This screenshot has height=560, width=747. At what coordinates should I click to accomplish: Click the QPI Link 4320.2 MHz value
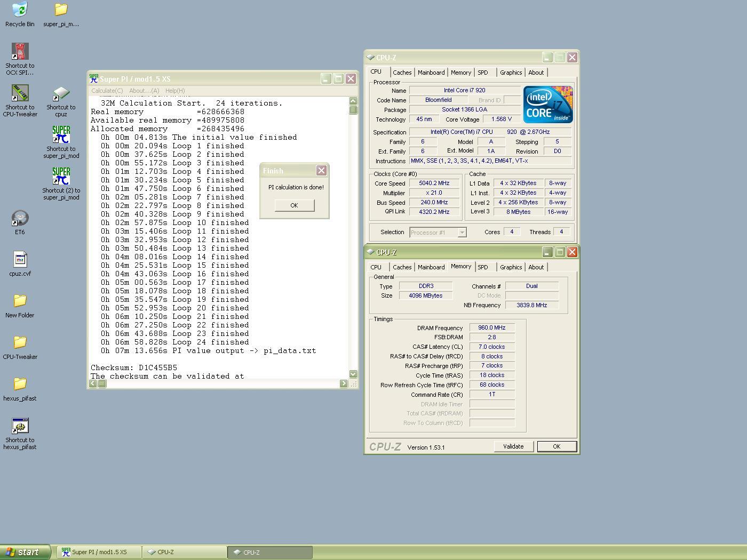[434, 212]
